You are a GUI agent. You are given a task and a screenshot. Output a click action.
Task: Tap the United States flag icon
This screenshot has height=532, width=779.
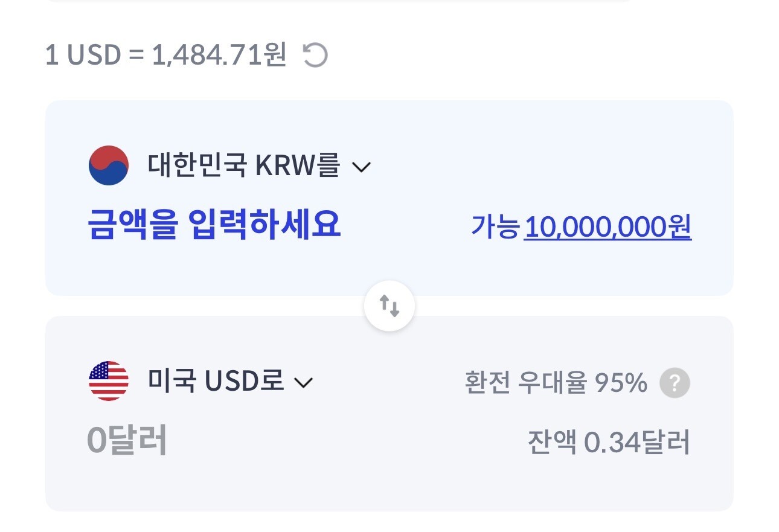(109, 381)
